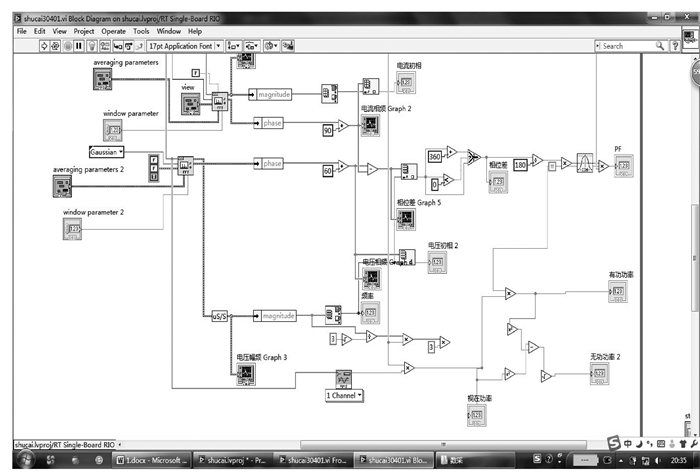
Task: Expand the 1 Channel selector
Action: click(344, 395)
